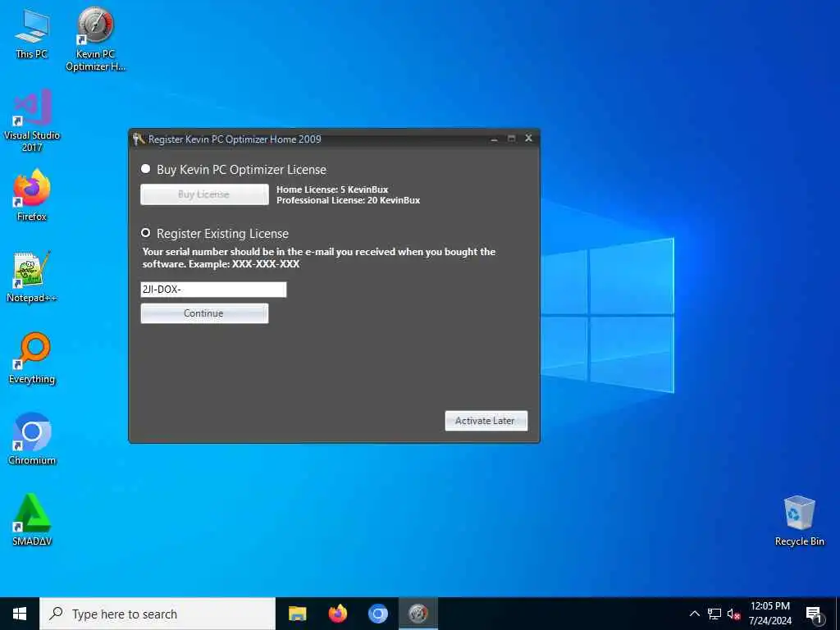Image resolution: width=840 pixels, height=630 pixels.
Task: Click the Buy License button
Action: (x=204, y=194)
